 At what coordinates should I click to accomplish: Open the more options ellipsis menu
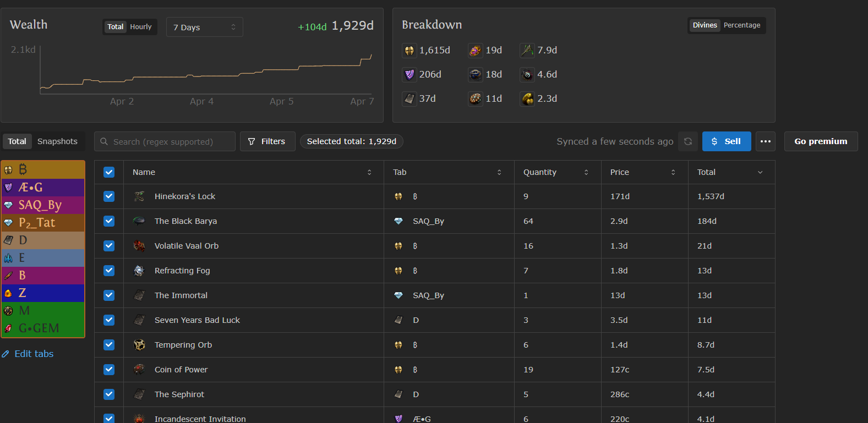(766, 141)
